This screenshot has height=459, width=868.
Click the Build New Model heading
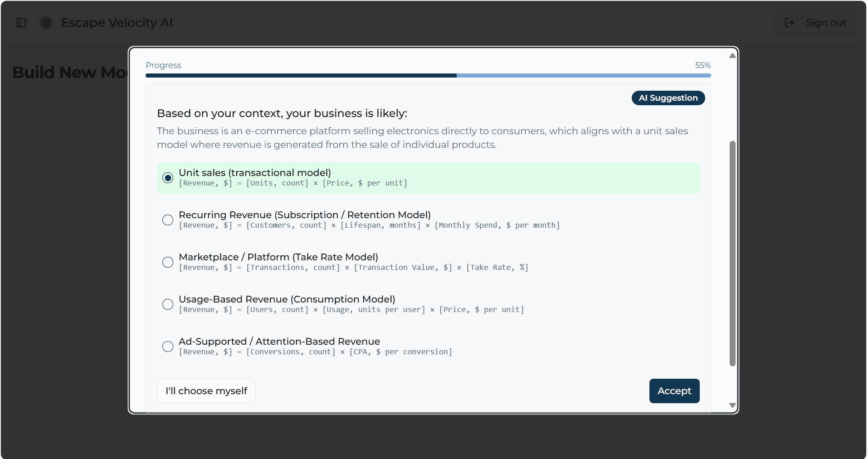pos(70,73)
